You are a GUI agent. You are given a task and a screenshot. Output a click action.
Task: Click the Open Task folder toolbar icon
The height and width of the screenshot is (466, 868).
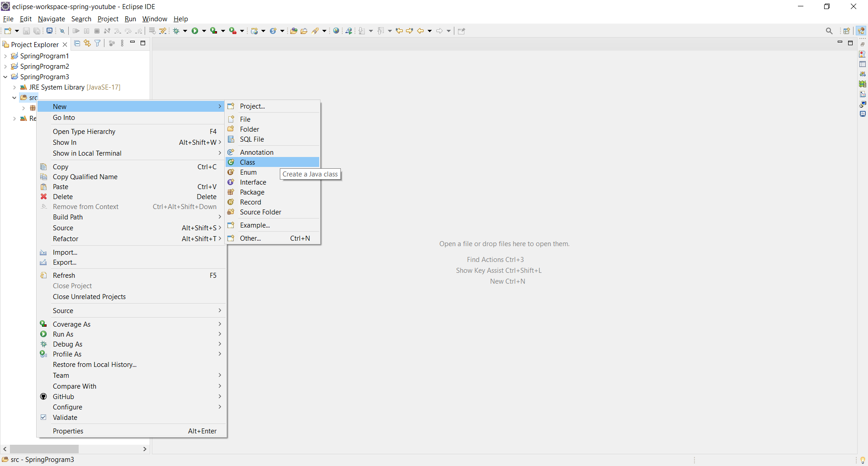pyautogui.click(x=304, y=31)
